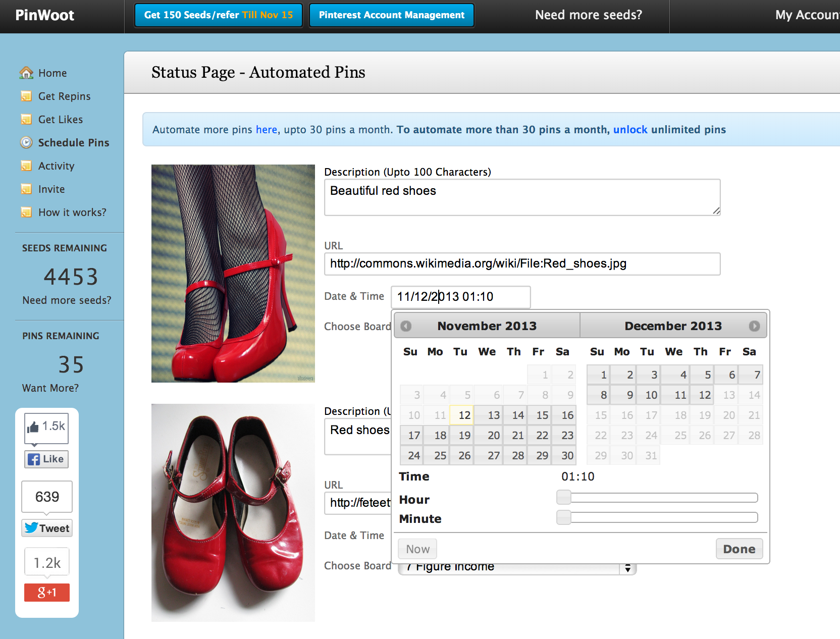
Task: Select November 15 in the calendar
Action: 540,415
